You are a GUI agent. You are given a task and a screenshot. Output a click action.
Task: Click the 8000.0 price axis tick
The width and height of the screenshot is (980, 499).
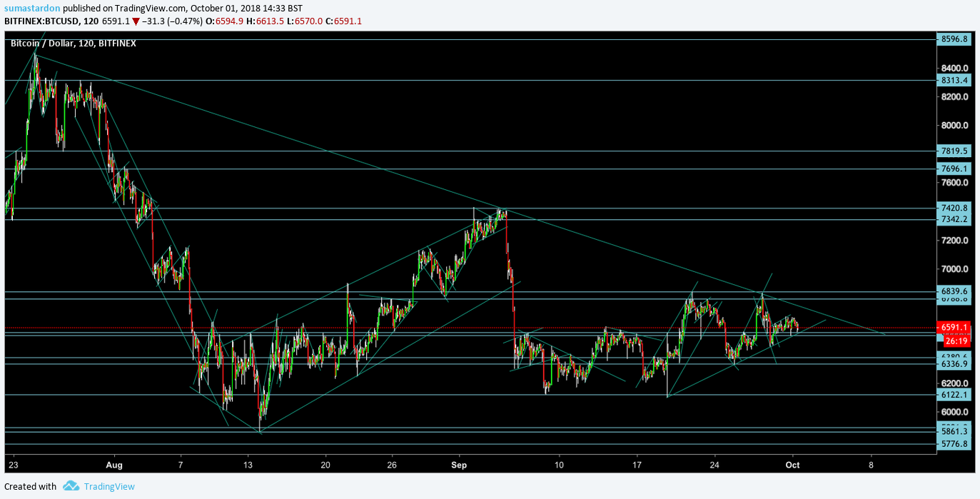coord(956,126)
